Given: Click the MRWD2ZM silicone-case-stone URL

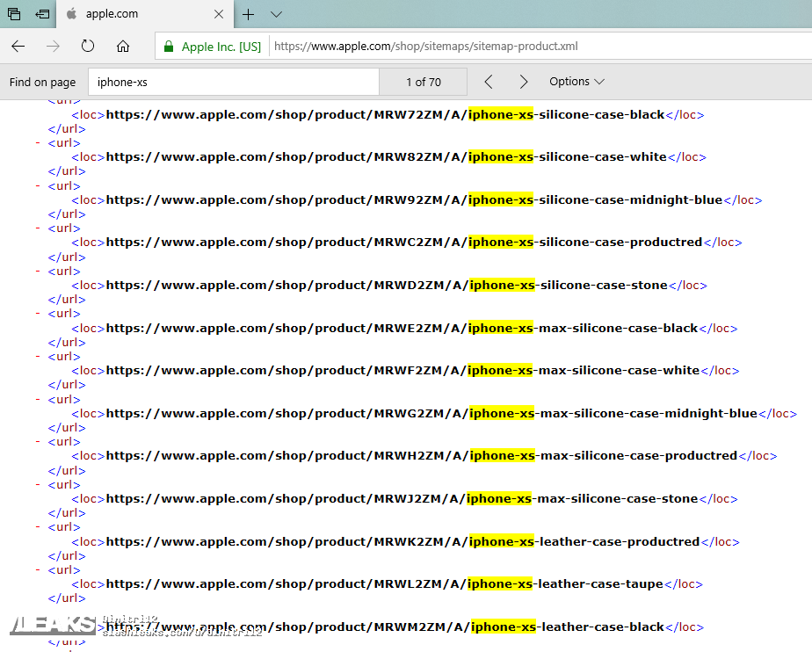Looking at the screenshot, I should (x=387, y=286).
